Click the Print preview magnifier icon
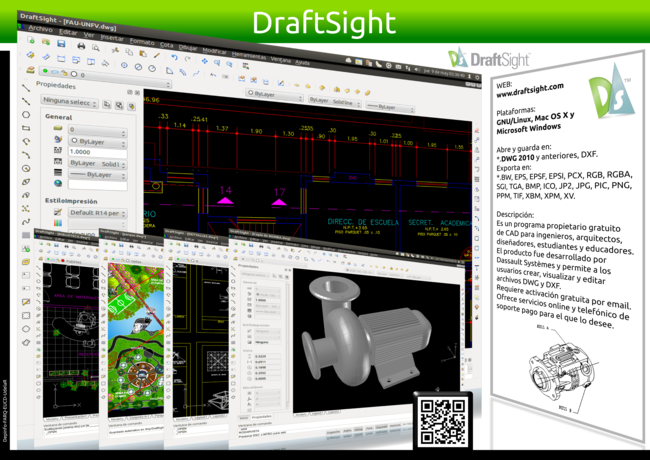The height and width of the screenshot is (460, 650). point(95,47)
